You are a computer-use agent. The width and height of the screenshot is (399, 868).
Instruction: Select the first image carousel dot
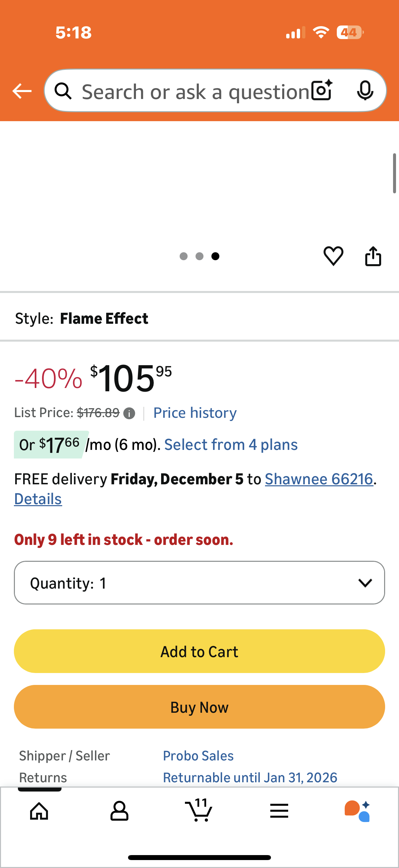coord(184,256)
